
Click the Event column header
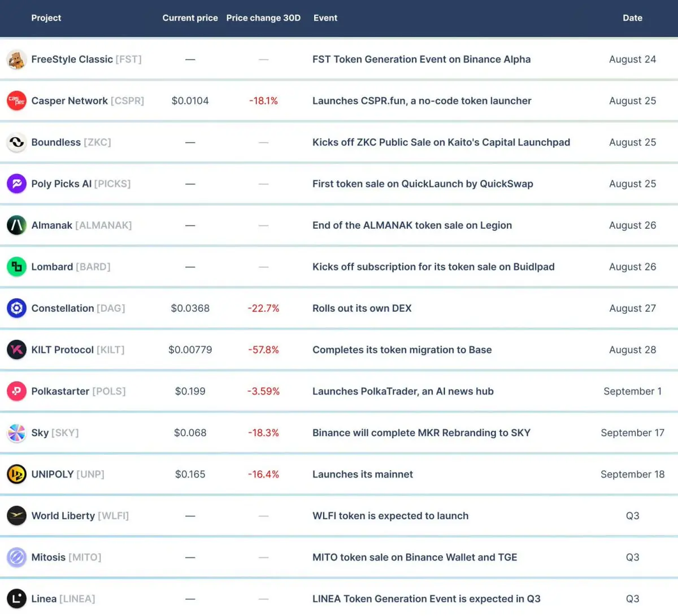pyautogui.click(x=325, y=18)
